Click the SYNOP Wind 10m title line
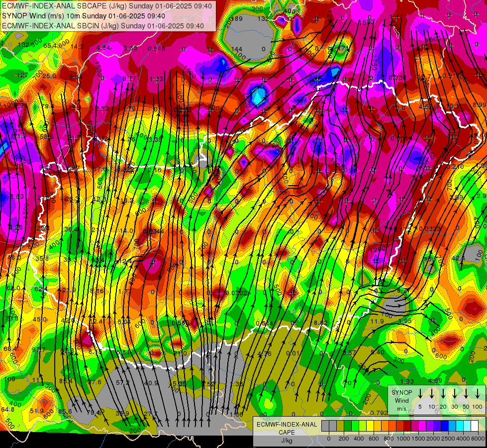 coord(84,16)
